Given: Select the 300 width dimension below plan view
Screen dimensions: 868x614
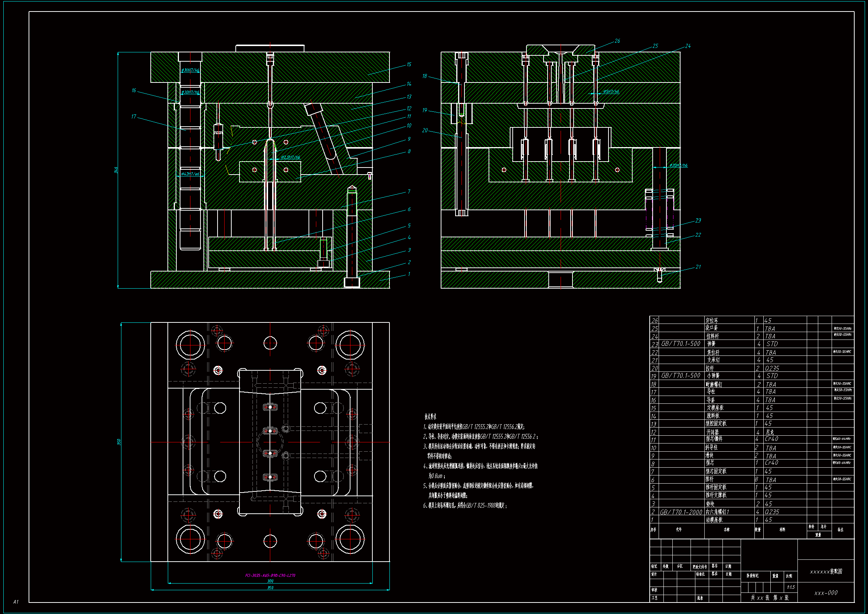Looking at the screenshot, I should click(270, 581).
